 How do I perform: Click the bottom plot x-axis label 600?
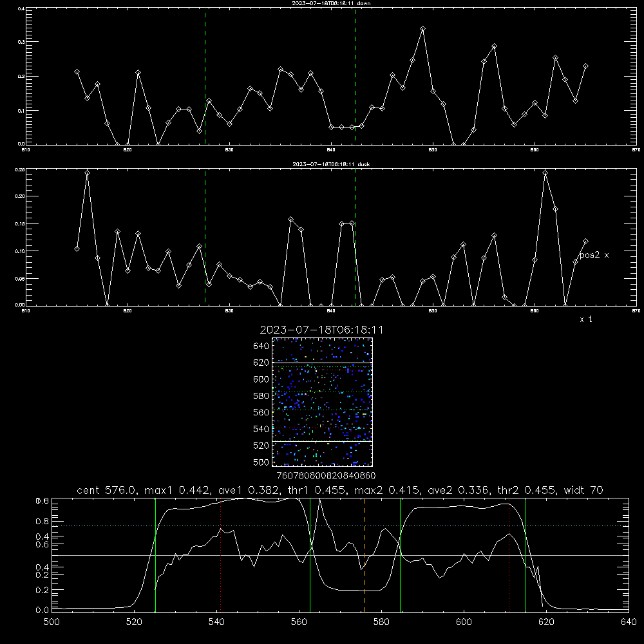coord(464,622)
